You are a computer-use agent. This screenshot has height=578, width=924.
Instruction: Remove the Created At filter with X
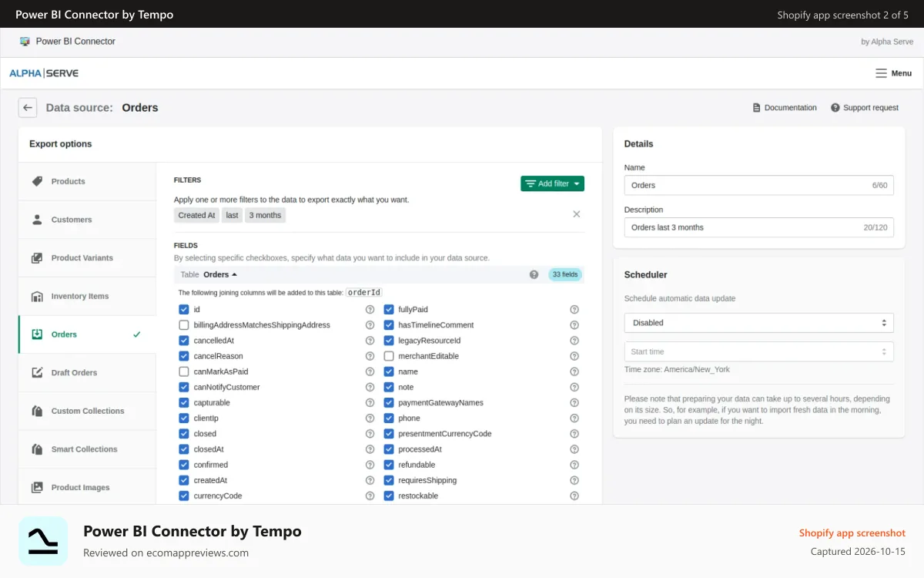pyautogui.click(x=577, y=214)
